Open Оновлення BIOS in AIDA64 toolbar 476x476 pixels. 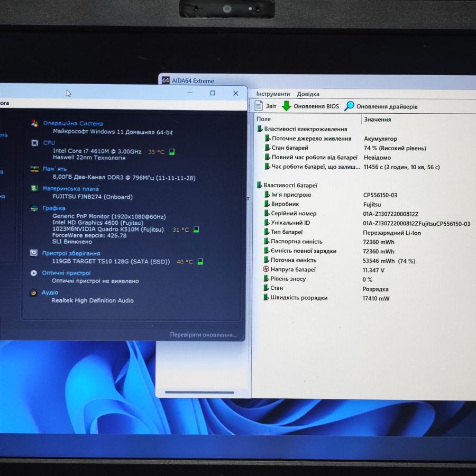pyautogui.click(x=316, y=106)
